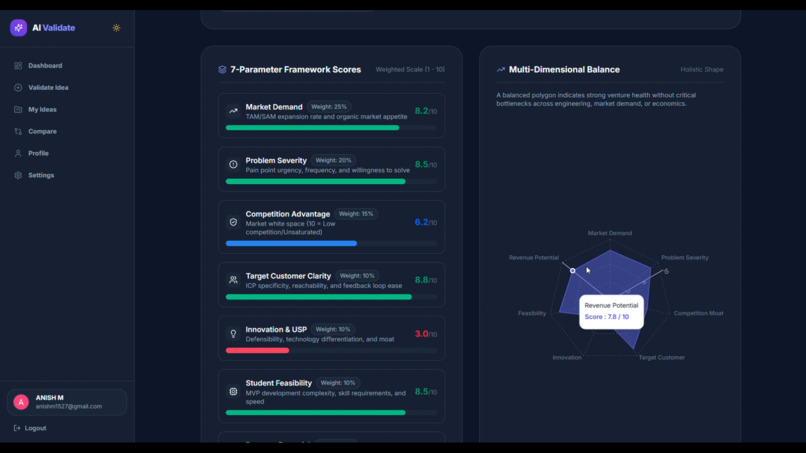This screenshot has width=806, height=453.
Task: Click the Target Customer Clarity people icon
Action: pyautogui.click(x=233, y=280)
